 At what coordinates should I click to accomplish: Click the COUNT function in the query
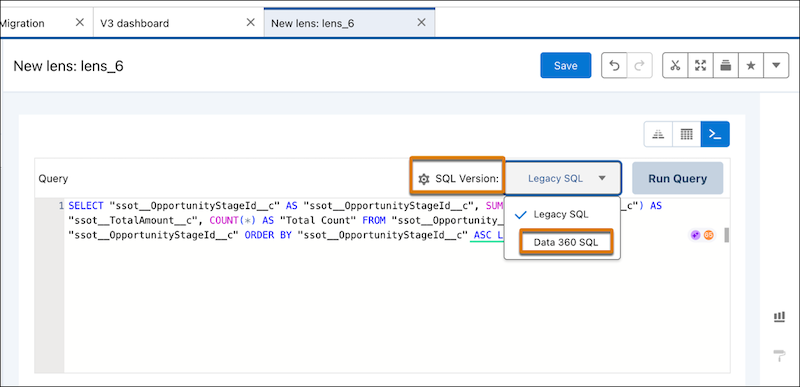click(225, 221)
